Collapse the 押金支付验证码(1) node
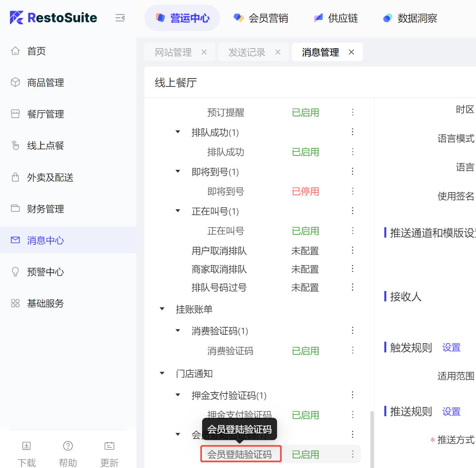Viewport: 476px width, 468px height. 178,395
